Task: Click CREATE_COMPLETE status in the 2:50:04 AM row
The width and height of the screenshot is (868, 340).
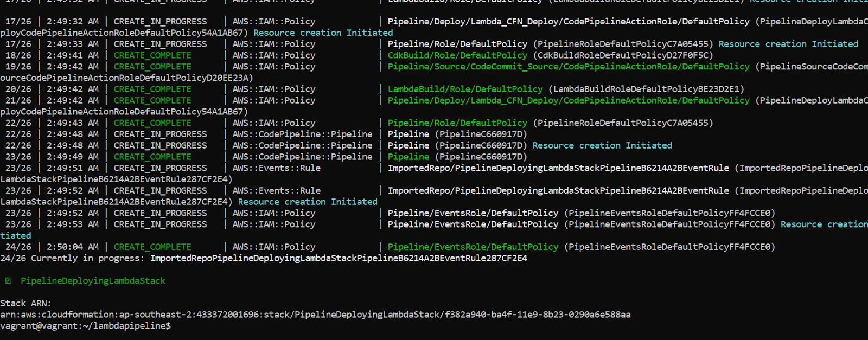Action: point(152,247)
